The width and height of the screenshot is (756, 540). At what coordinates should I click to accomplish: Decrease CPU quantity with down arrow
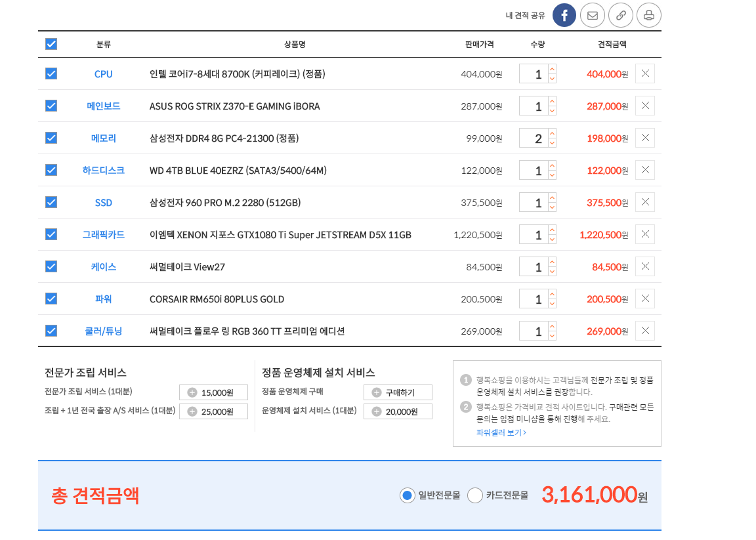[552, 79]
